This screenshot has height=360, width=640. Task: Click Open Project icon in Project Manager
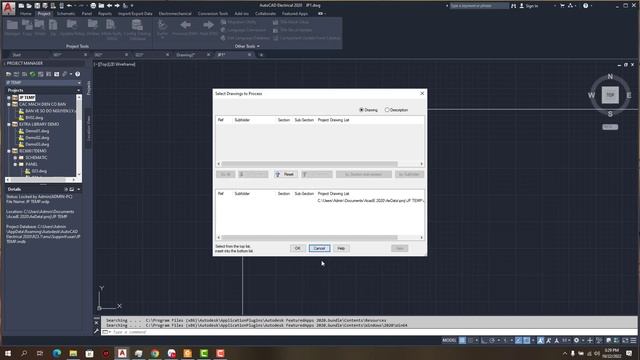click(8, 74)
